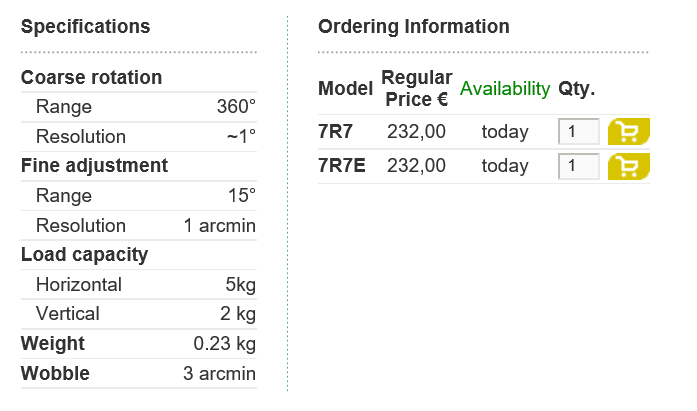Click the Horizontal 5kg load row

click(139, 284)
